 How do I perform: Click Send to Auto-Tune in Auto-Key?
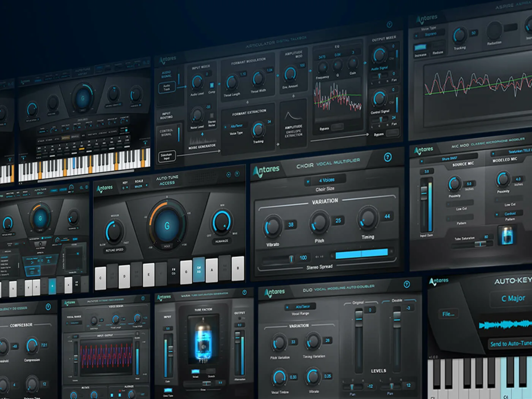coord(510,344)
